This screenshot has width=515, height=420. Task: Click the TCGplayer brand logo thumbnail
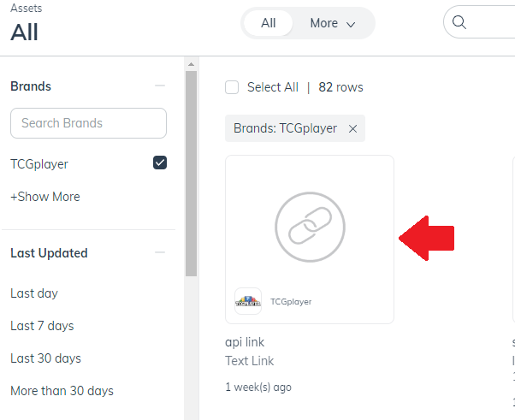pyautogui.click(x=248, y=301)
